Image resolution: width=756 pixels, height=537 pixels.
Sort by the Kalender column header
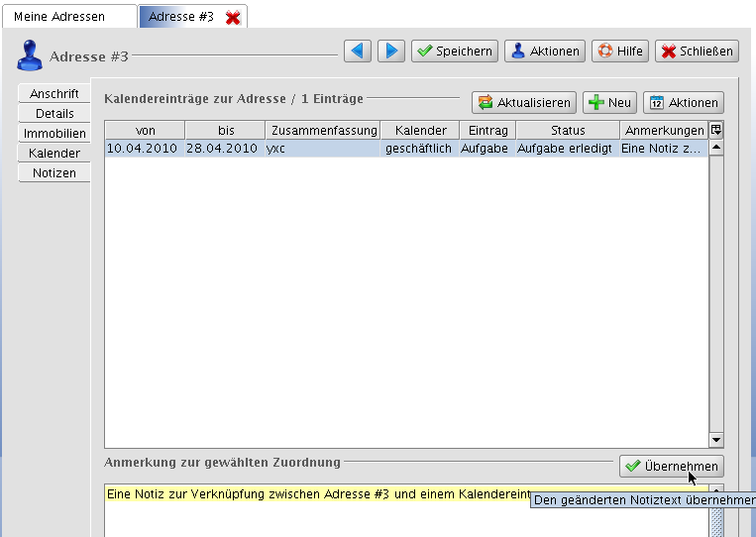click(x=420, y=130)
